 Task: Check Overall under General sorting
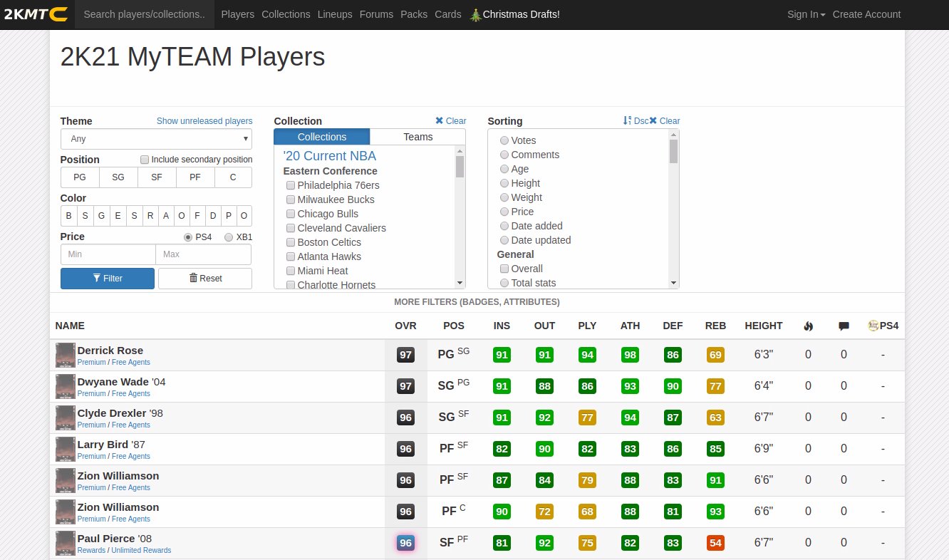pyautogui.click(x=504, y=269)
